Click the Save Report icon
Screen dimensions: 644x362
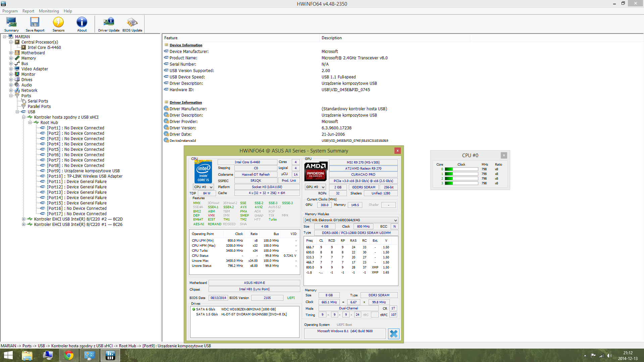[35, 24]
